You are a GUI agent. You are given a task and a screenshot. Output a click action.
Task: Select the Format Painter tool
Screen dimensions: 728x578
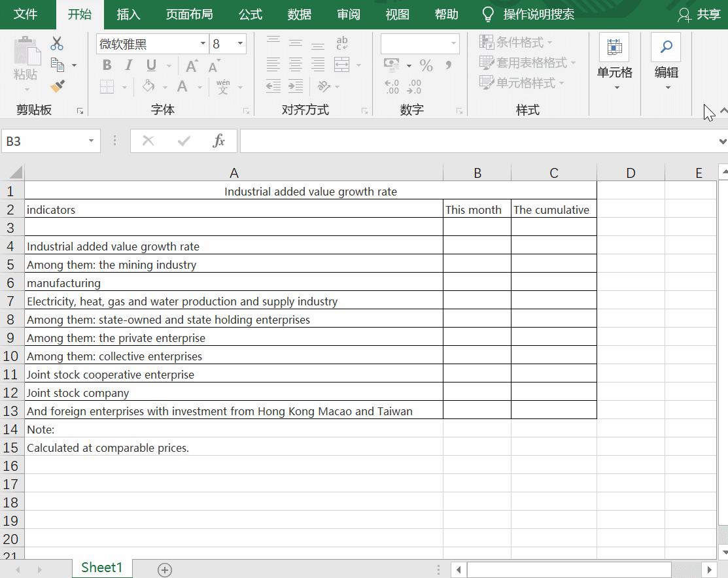click(x=57, y=86)
